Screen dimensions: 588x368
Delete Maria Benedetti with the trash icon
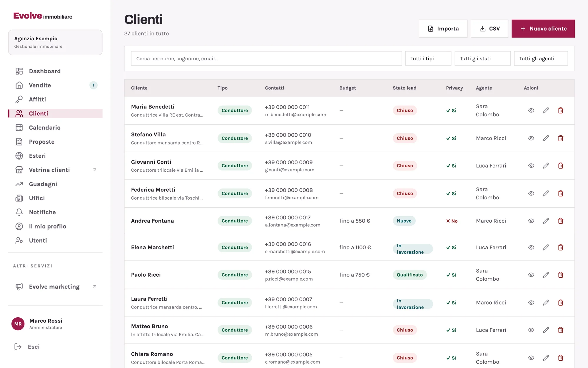click(x=560, y=110)
